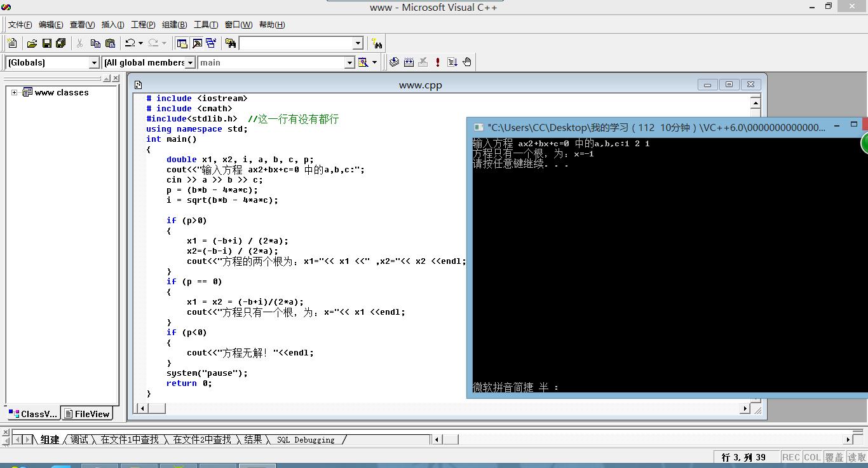Viewport: 868px width, 468px height.
Task: Click the console window title bar icon
Action: click(479, 127)
